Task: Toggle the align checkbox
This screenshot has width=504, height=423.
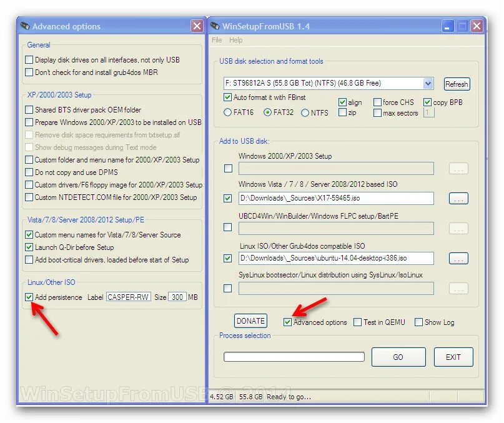Action: 343,102
